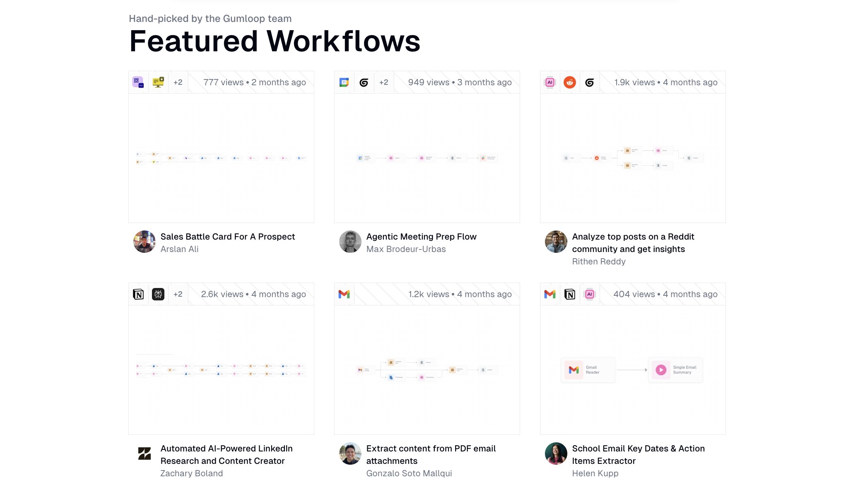858x504 pixels.
Task: Click the purple node icon on Sales Battle Card
Action: click(x=138, y=82)
